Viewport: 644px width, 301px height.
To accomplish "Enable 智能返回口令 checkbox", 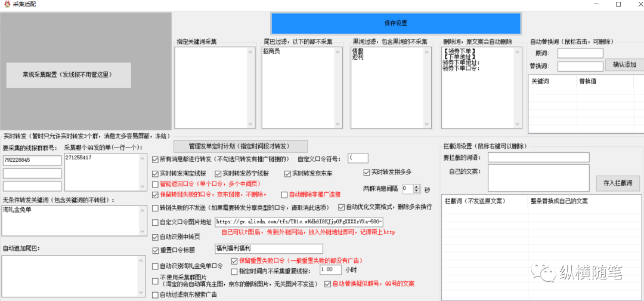I will click(x=156, y=184).
